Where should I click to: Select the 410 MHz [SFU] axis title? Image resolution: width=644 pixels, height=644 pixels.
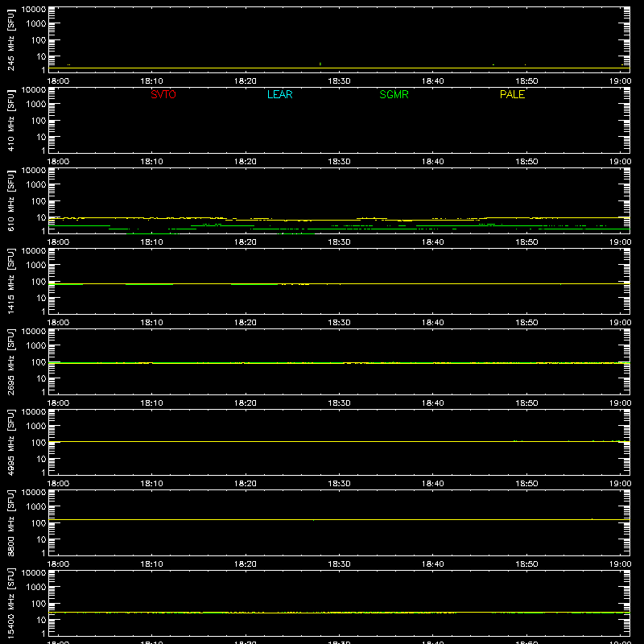10,120
